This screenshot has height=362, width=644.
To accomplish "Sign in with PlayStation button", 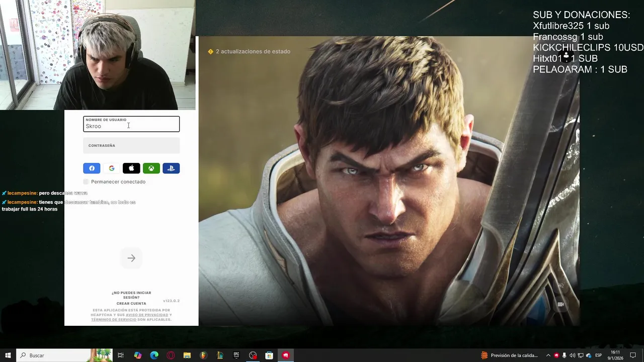I will point(171,168).
